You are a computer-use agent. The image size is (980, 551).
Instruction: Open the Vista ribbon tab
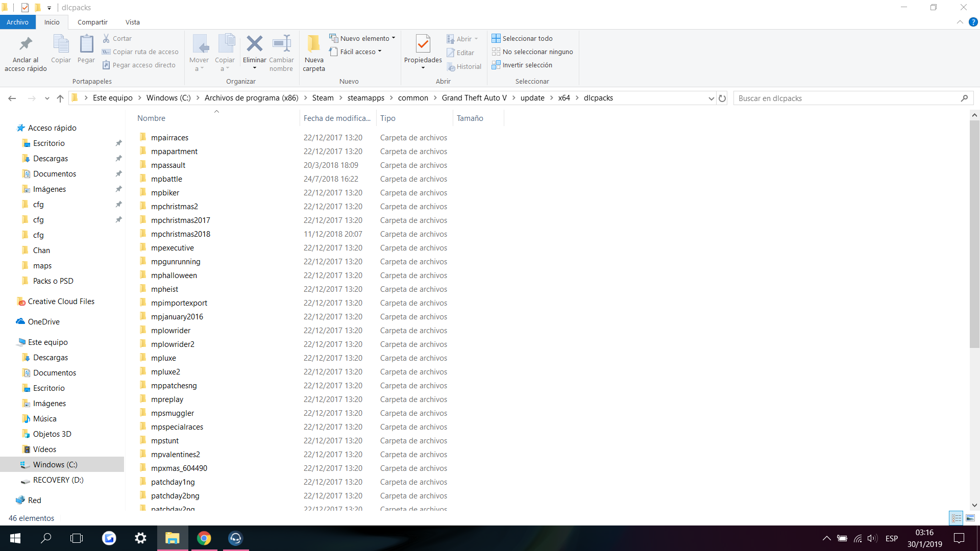[132, 22]
